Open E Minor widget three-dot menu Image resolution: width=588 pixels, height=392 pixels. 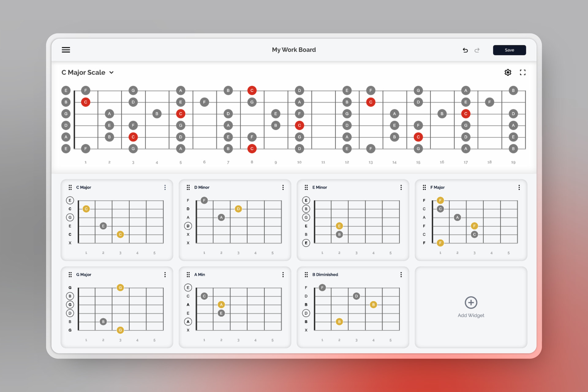[x=401, y=187]
